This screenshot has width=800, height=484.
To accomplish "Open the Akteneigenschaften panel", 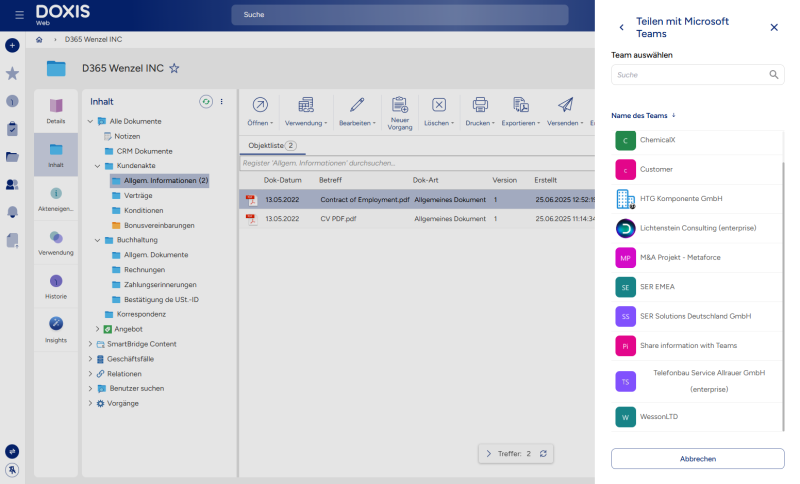I will [x=56, y=199].
